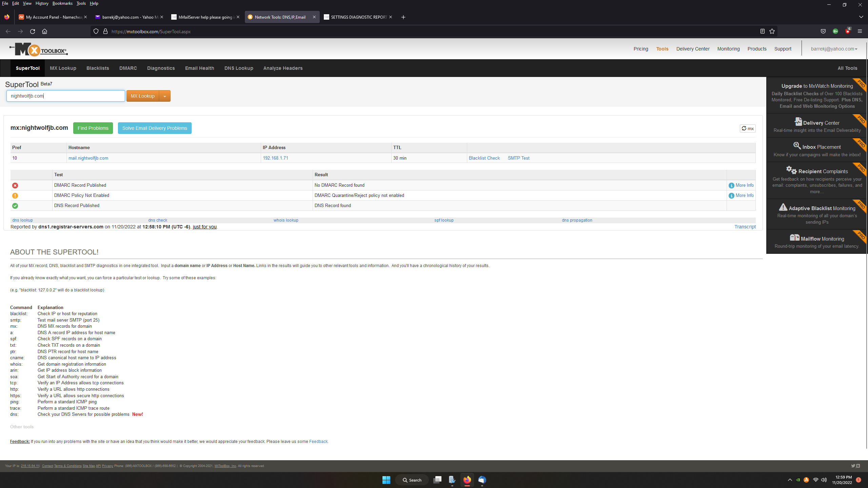Open the History menu
The width and height of the screenshot is (868, 488).
[x=42, y=3]
